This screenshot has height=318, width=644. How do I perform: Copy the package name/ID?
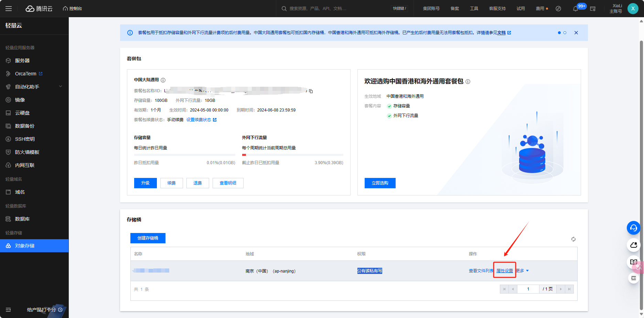[311, 91]
